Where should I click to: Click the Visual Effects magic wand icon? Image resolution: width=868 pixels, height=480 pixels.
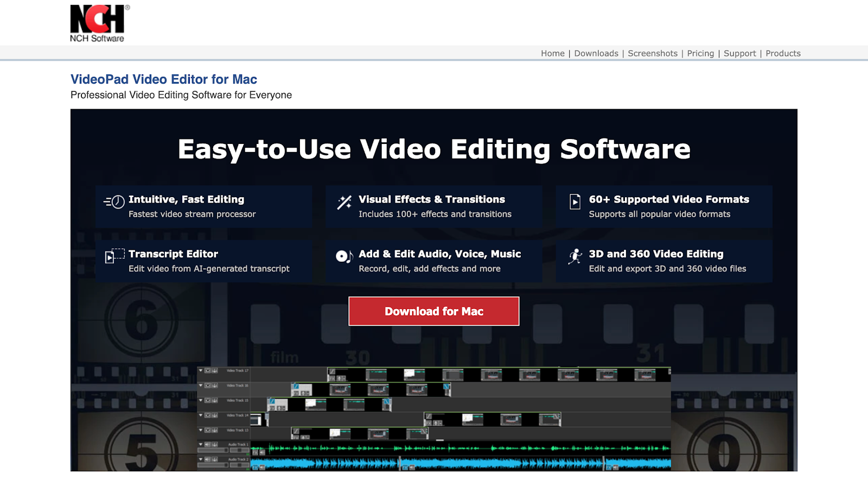(x=344, y=202)
